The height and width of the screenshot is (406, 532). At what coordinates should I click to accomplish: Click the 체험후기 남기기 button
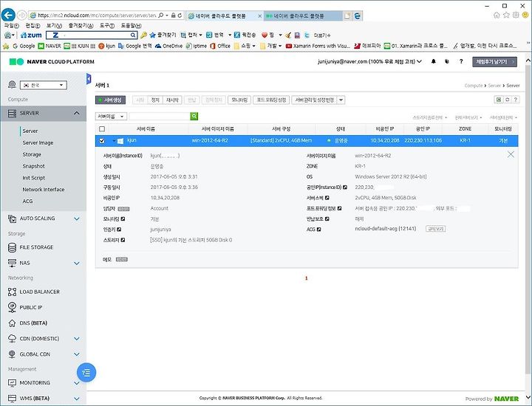pos(494,62)
